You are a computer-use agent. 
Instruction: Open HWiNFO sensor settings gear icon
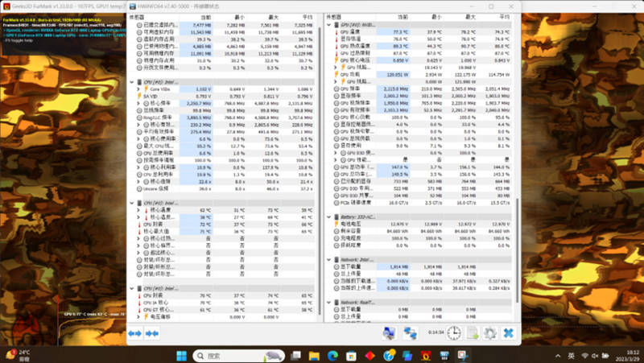point(490,333)
